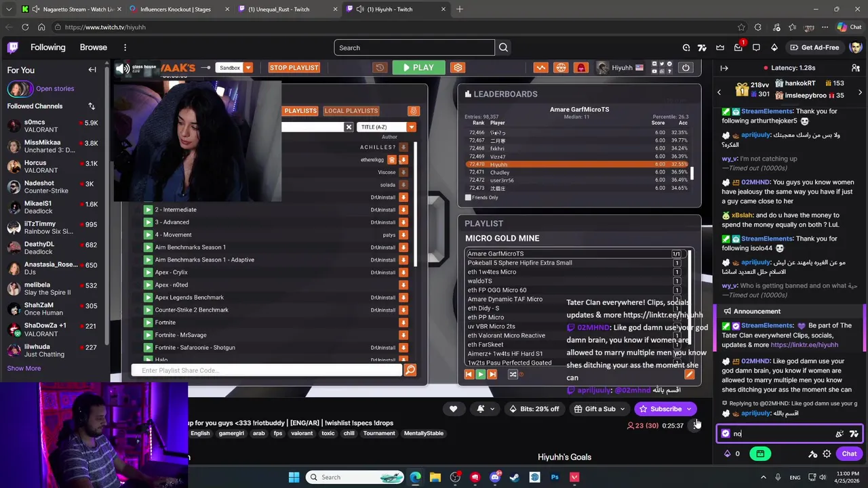Open Discord from the taskbar

coord(495,477)
